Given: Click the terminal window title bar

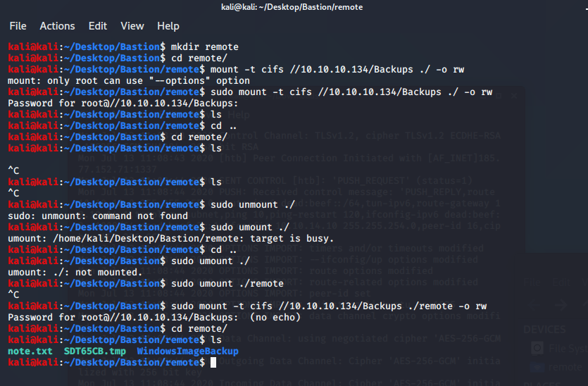Looking at the screenshot, I should [x=294, y=7].
